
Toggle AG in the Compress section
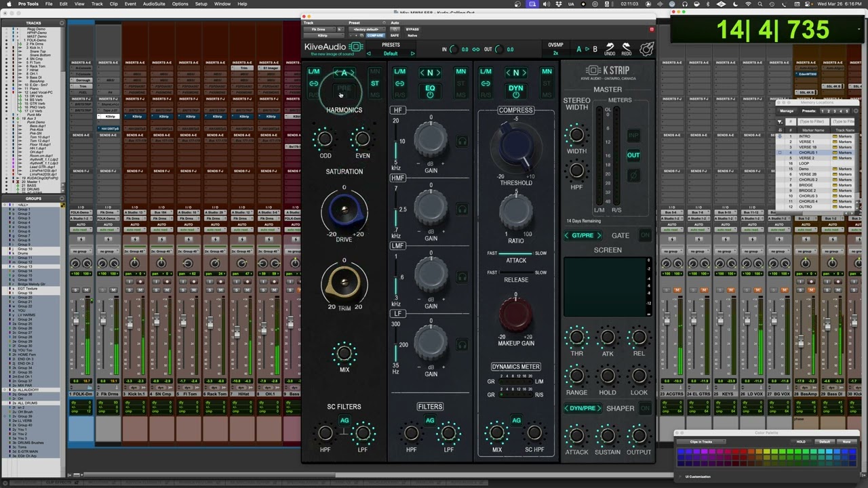click(x=516, y=420)
